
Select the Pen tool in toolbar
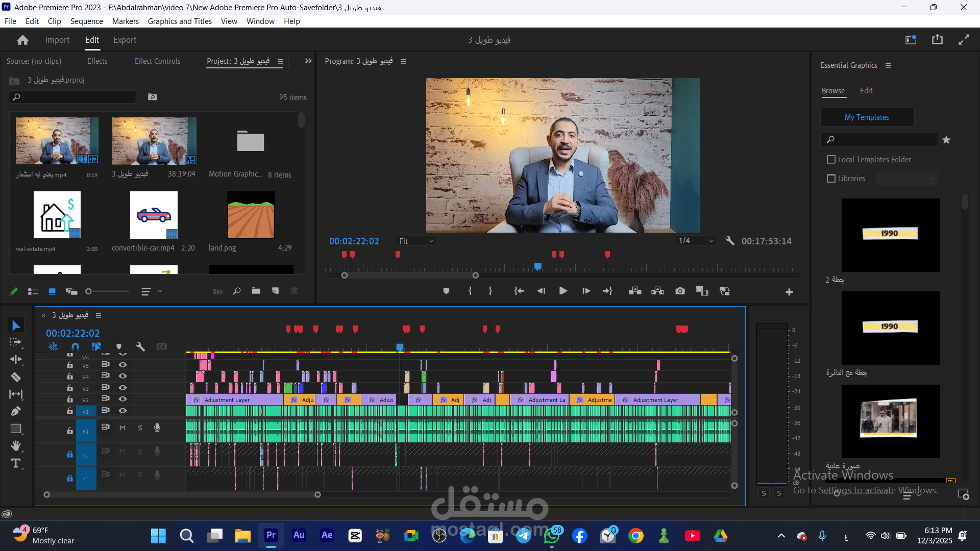16,411
